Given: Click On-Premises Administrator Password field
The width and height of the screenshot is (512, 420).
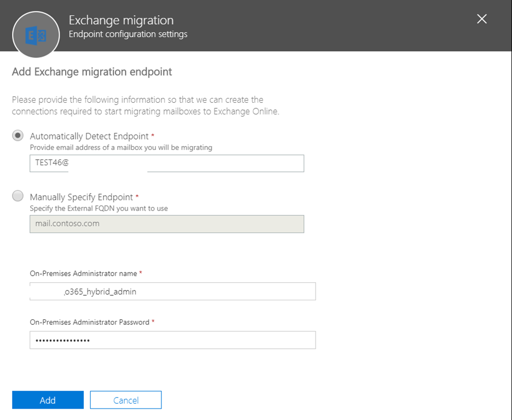Looking at the screenshot, I should pos(173,340).
